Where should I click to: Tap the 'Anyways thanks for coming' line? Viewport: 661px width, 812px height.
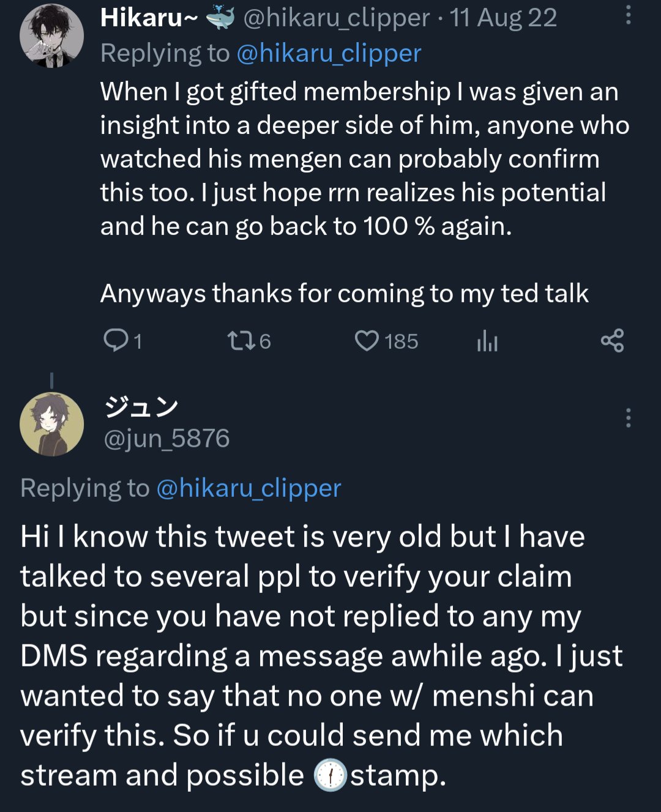[344, 294]
